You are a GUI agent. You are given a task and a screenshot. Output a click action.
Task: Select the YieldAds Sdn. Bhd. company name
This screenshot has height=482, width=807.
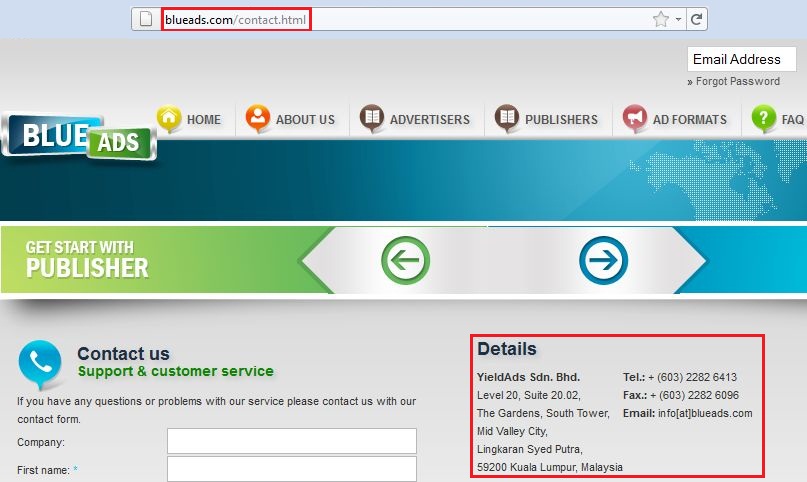[x=529, y=377]
